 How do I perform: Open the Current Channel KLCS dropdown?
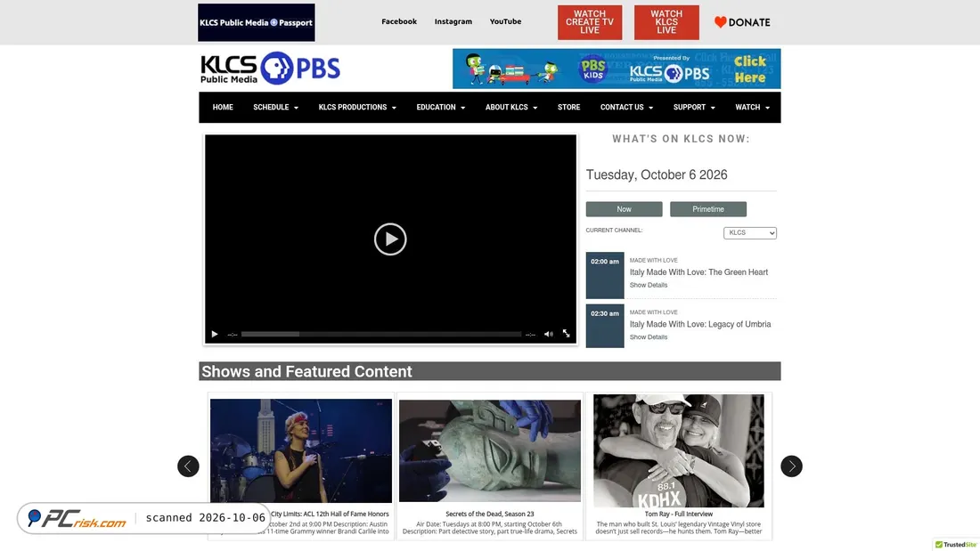click(749, 232)
